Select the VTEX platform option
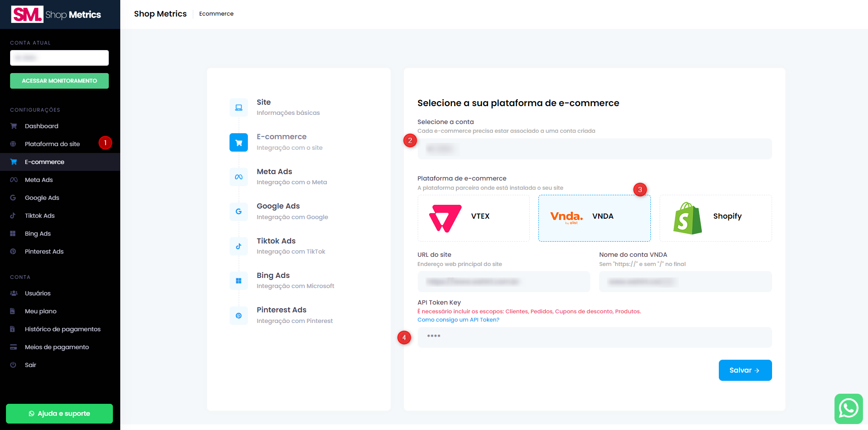Screen dimensions: 868x430 pos(473,218)
